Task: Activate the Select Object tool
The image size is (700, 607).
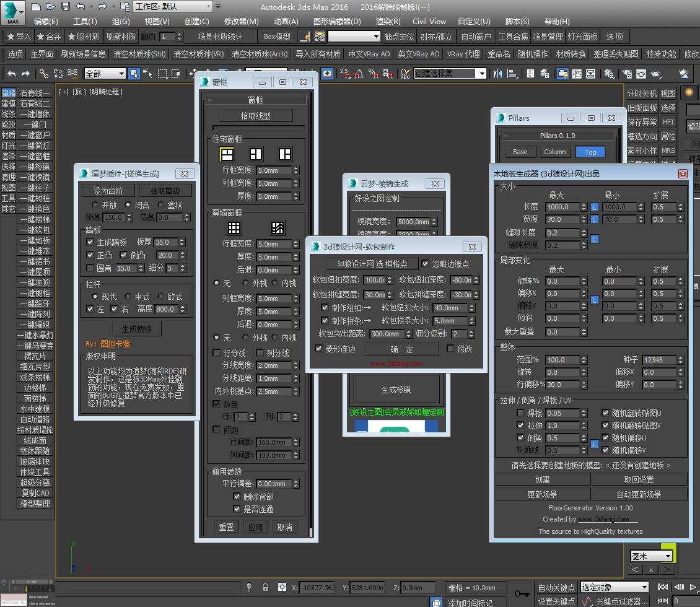Action: click(x=134, y=74)
